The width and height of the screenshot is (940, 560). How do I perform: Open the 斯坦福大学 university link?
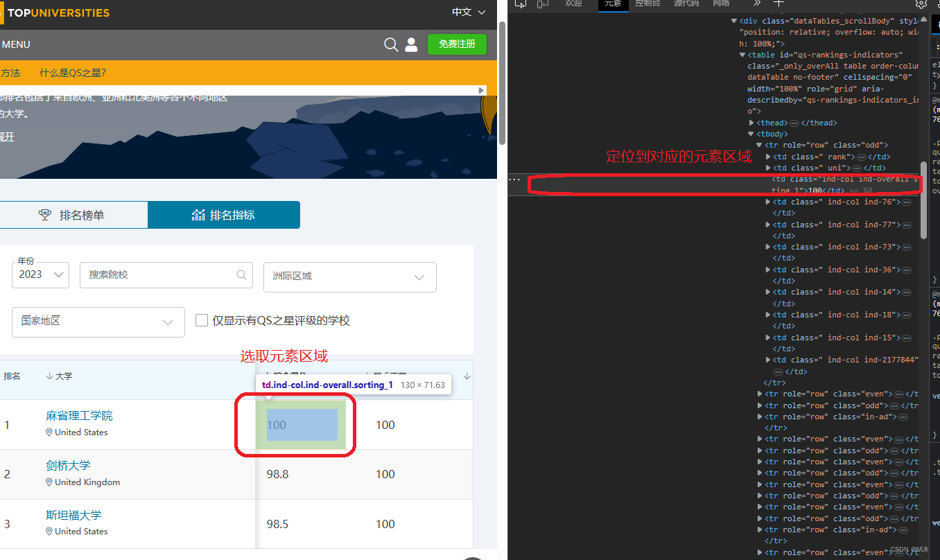click(73, 515)
